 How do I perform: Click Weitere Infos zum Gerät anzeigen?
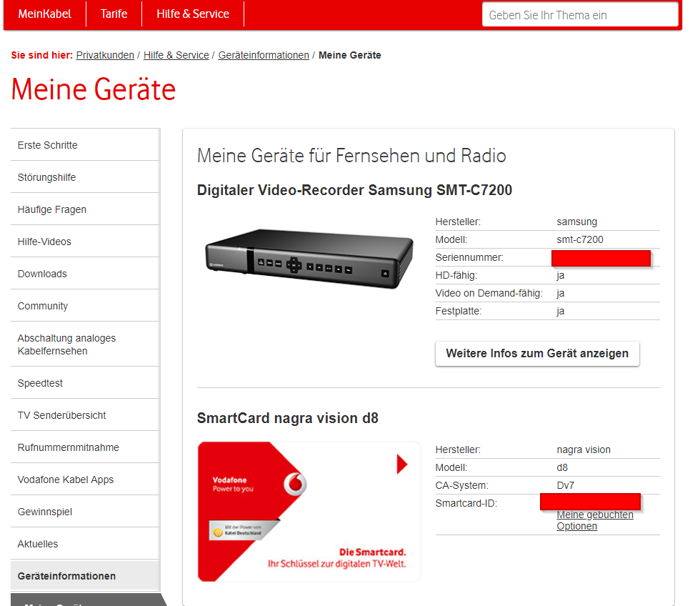coord(536,353)
